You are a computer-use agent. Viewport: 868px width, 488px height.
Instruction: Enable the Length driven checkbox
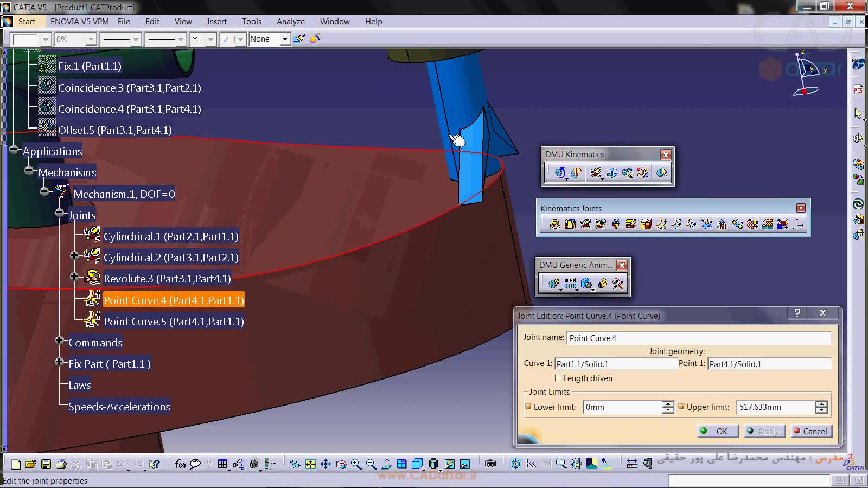(x=558, y=378)
